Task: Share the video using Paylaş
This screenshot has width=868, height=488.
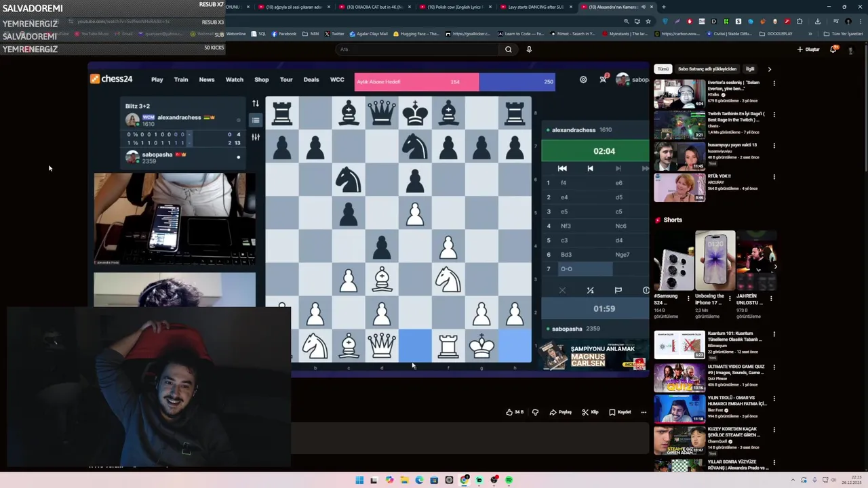Action: click(x=561, y=412)
